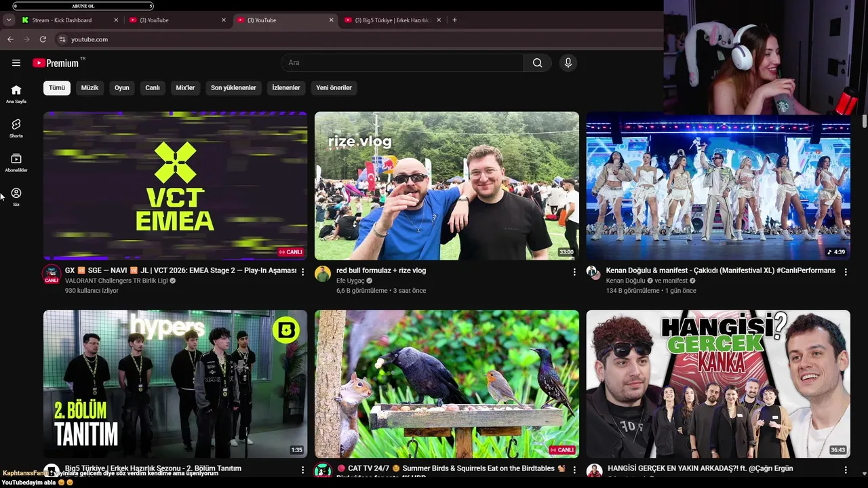Open more options for Kenan Doğulu video
Screen dimensions: 868x488
click(x=846, y=272)
